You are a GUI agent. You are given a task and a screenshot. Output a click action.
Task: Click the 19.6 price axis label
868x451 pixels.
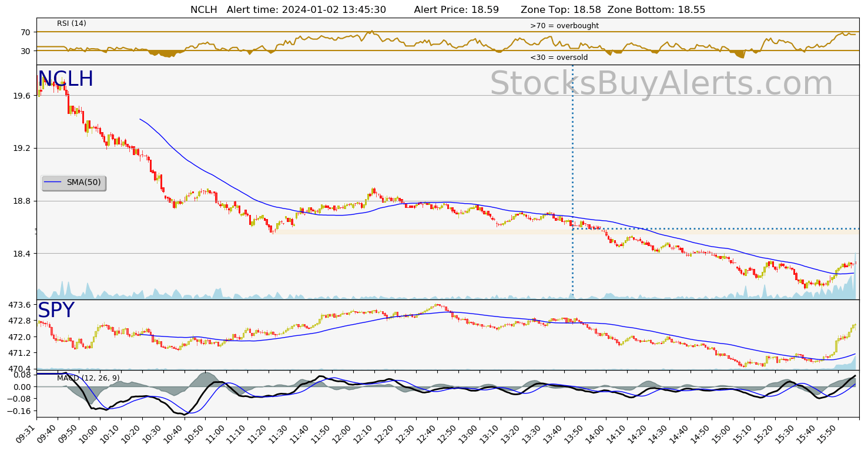[x=22, y=96]
